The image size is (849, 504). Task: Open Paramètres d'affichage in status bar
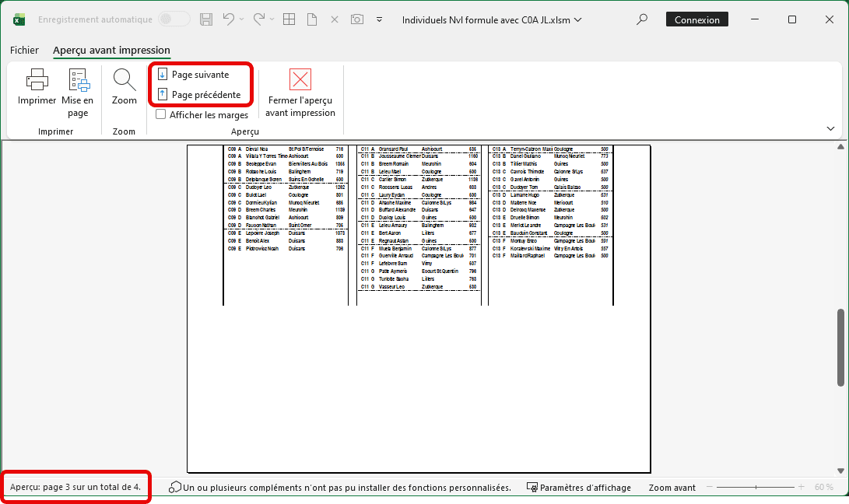pos(578,488)
